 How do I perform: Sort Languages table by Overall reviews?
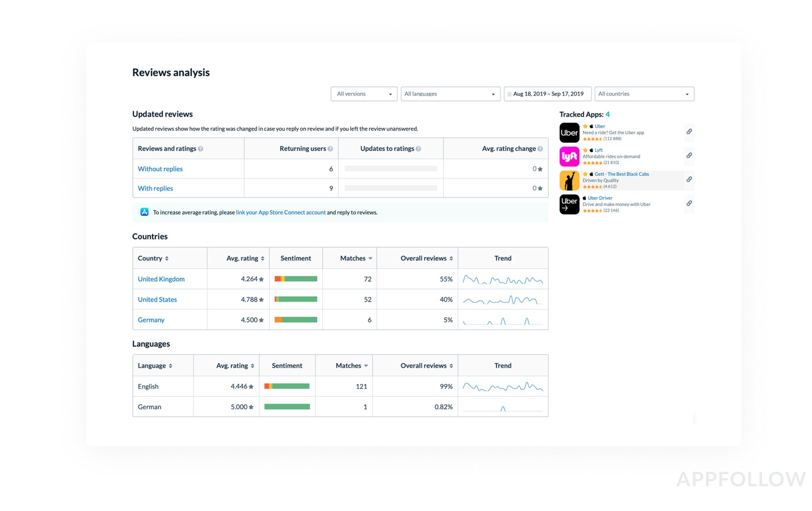coord(426,366)
